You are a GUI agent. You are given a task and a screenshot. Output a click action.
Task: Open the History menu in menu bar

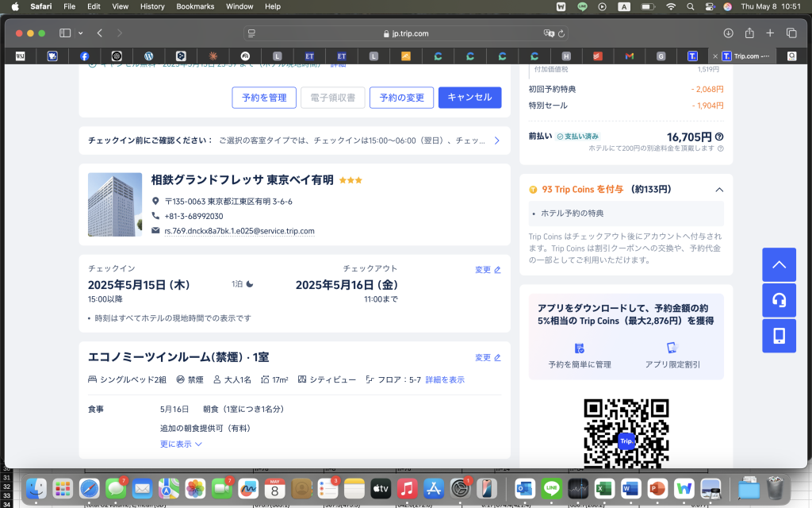152,6
